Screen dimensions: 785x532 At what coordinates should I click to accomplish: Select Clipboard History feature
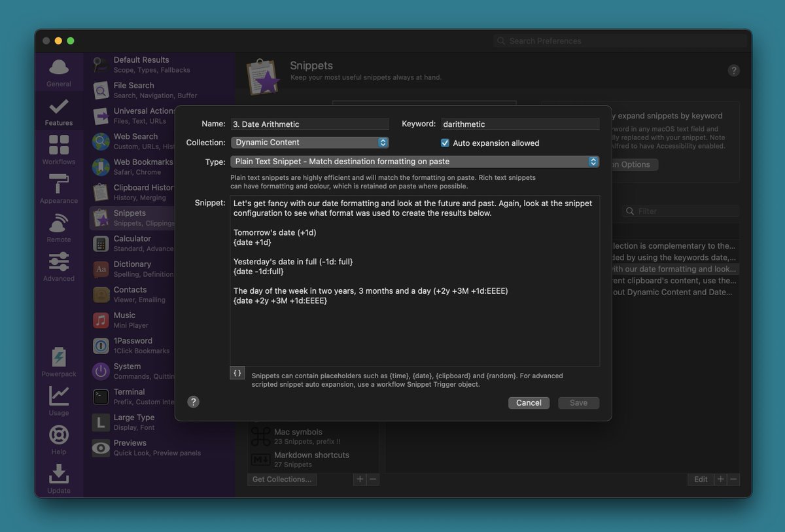133,192
